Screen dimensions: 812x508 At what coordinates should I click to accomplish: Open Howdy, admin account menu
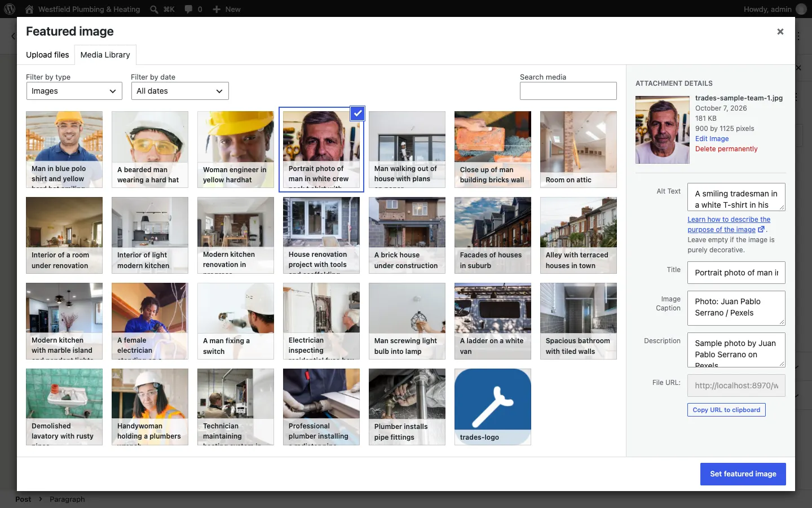[x=775, y=9]
